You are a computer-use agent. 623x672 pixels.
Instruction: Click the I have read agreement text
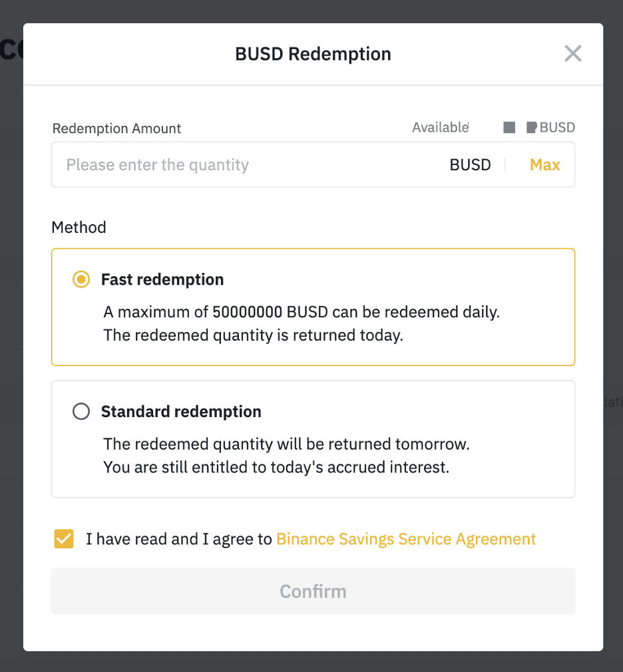tap(179, 539)
